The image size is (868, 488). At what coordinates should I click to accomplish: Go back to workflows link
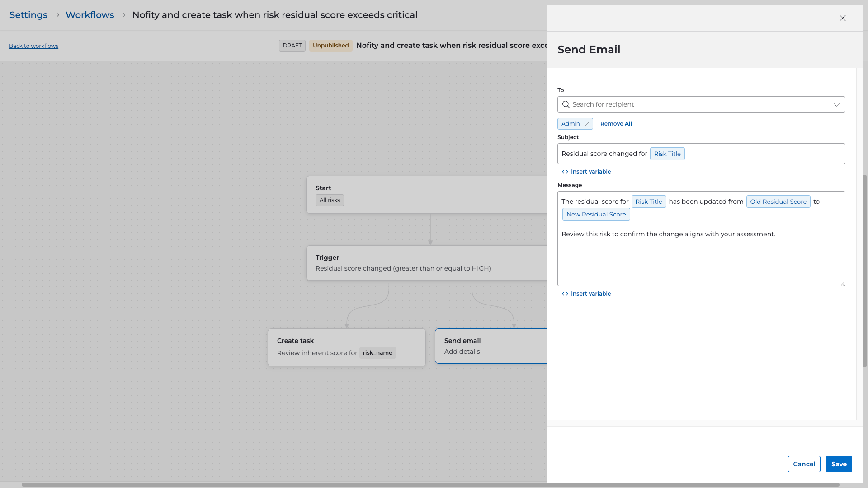pyautogui.click(x=33, y=46)
